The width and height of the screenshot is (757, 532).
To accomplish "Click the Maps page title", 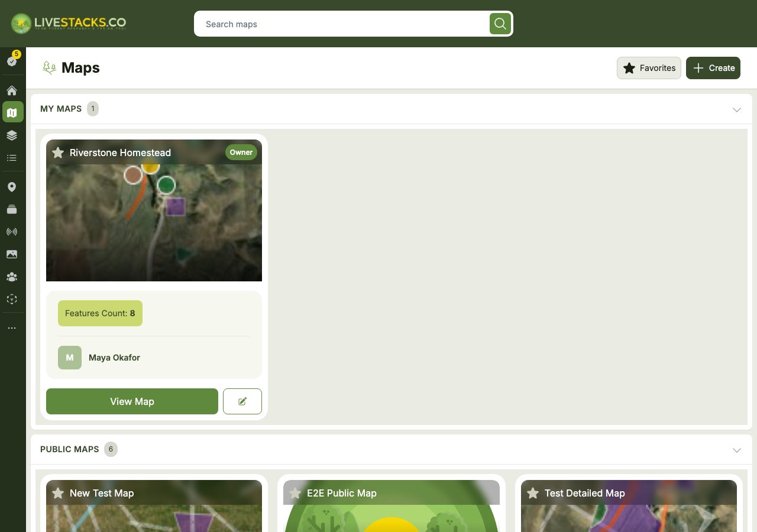I will tap(80, 68).
